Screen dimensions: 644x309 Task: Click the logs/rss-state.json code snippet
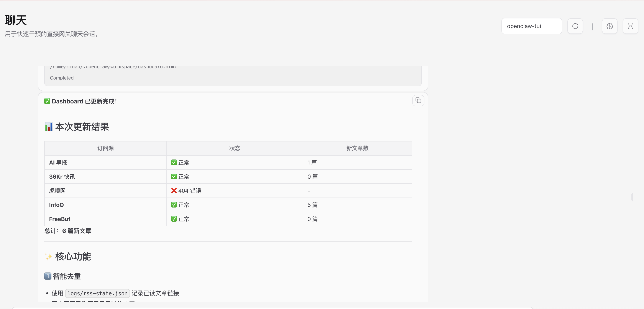97,294
